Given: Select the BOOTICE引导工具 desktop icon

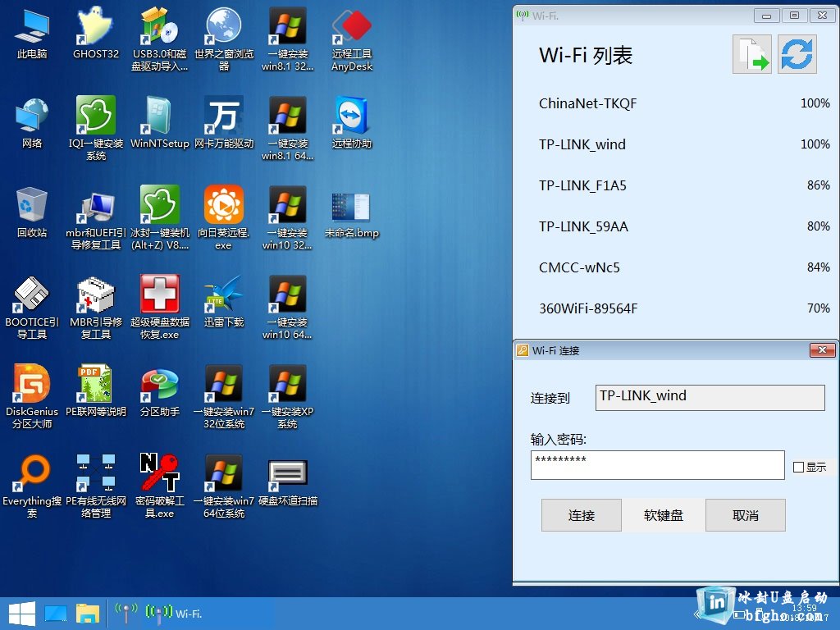Looking at the screenshot, I should coord(32,308).
